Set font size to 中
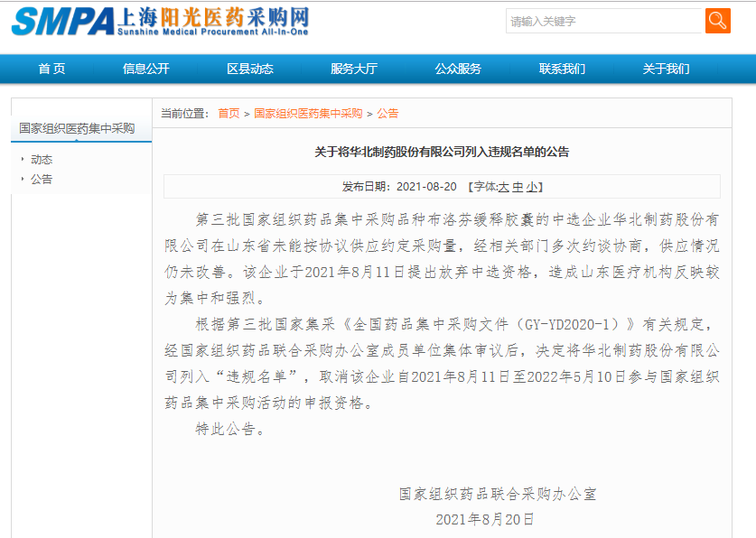This screenshot has height=538, width=756. [x=518, y=187]
